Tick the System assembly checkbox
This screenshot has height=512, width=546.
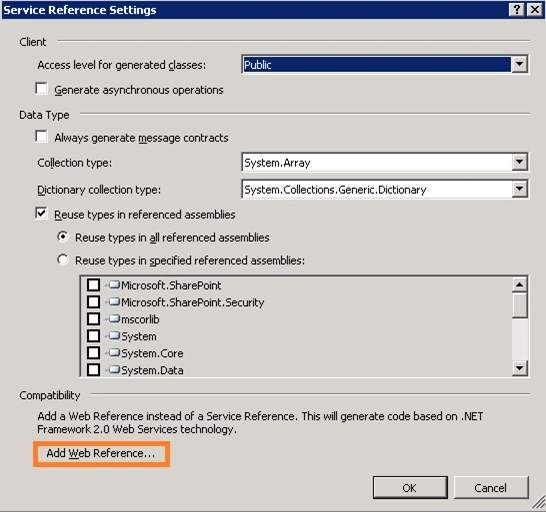point(93,336)
